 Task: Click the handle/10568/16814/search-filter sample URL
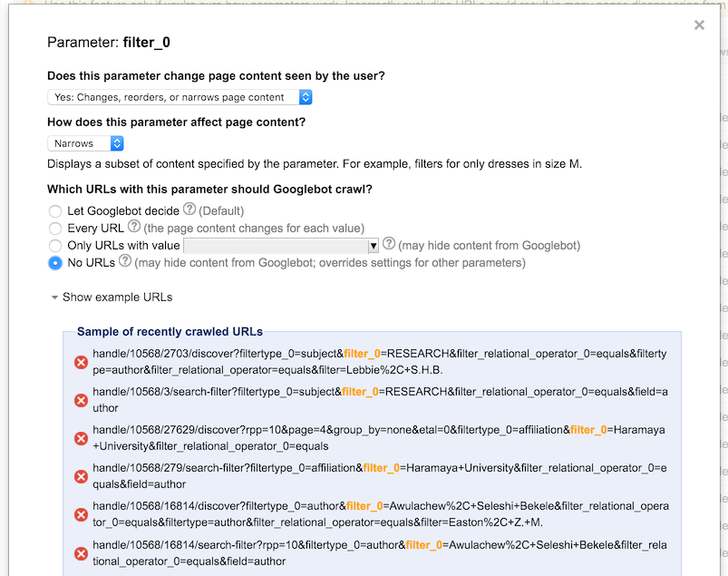(x=380, y=553)
